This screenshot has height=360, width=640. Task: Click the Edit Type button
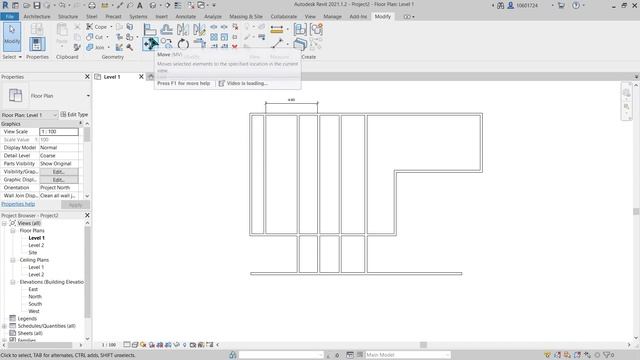(x=74, y=115)
